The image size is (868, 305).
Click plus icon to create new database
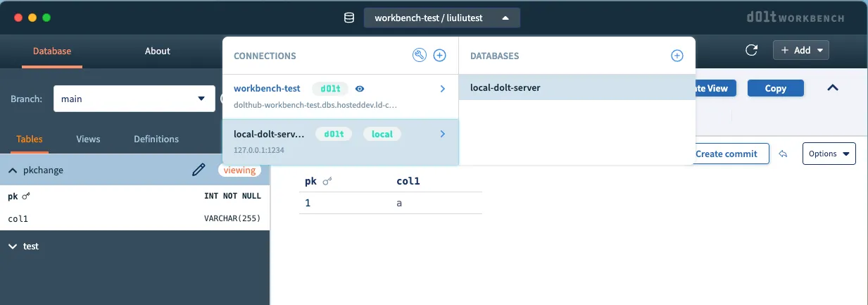click(x=677, y=56)
